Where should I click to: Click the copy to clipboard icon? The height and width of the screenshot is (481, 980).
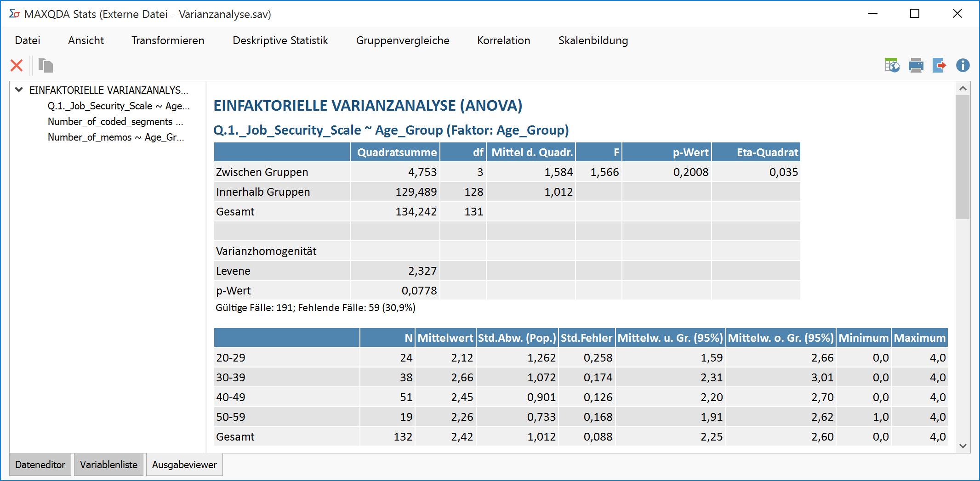[x=46, y=66]
